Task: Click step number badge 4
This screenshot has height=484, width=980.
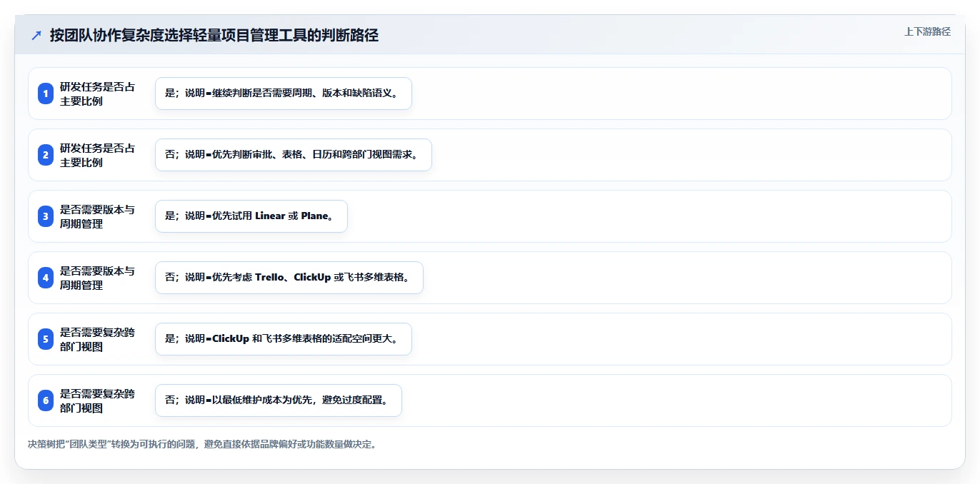Action: coord(46,278)
